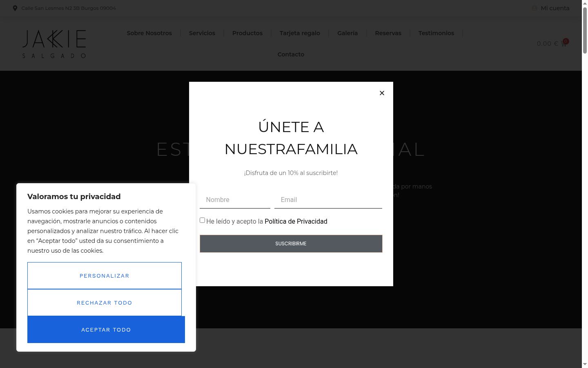Click the 'ÚNETE A NUESTRAFAMILIA' heading
Image resolution: width=588 pixels, height=368 pixels.
[291, 138]
